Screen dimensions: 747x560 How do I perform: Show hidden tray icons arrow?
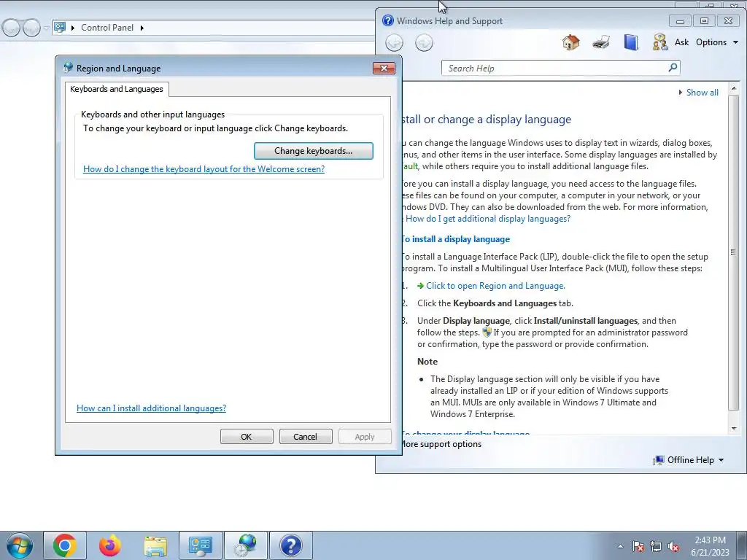tap(620, 546)
